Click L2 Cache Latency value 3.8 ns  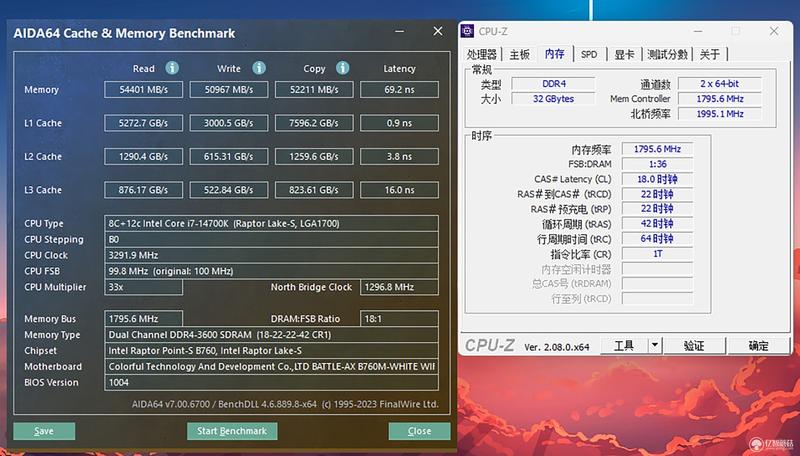399,157
